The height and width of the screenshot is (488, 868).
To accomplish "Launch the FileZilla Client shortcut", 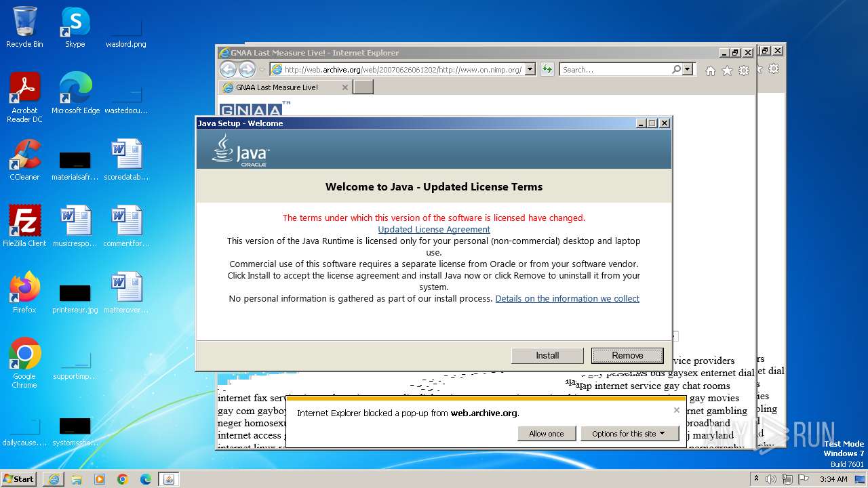I will point(24,226).
